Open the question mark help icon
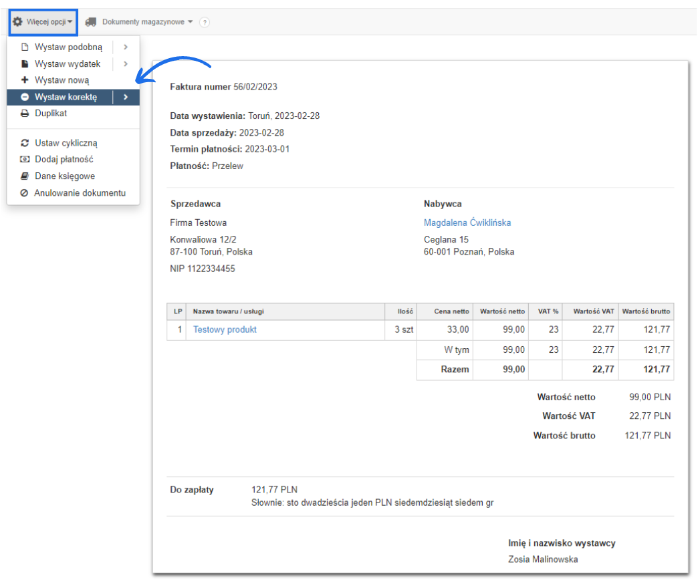The width and height of the screenshot is (700, 588). coord(205,23)
